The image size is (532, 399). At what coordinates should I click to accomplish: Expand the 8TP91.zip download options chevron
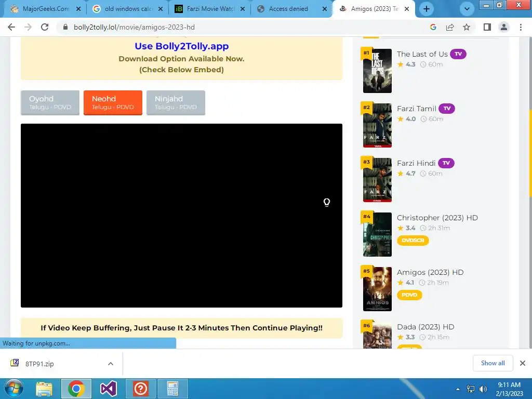point(111,364)
